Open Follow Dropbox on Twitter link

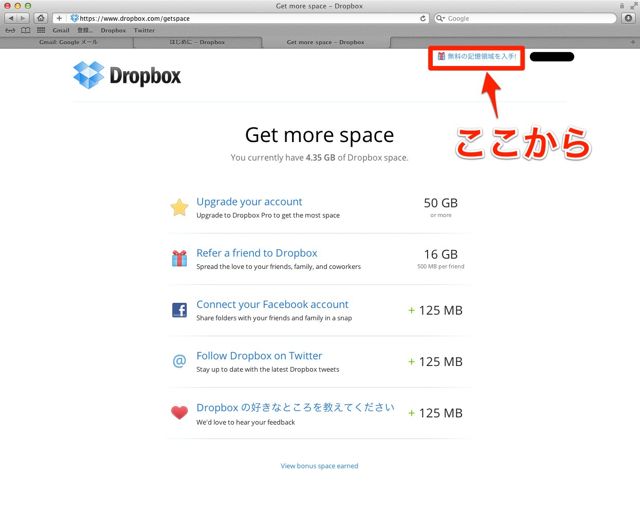[x=259, y=356]
